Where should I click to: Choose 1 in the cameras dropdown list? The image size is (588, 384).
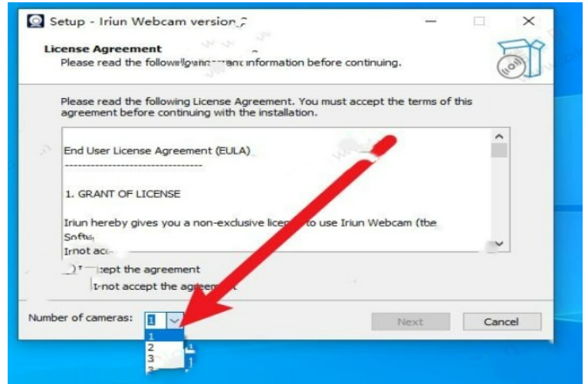(164, 336)
